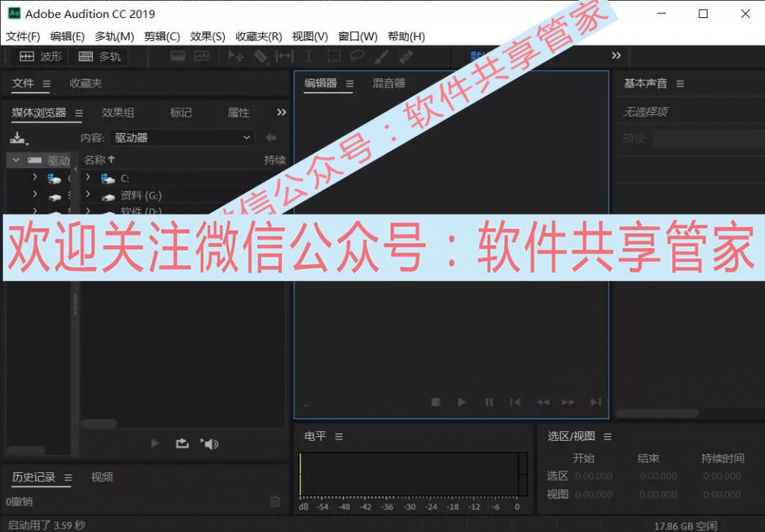
Task: Click the editor Play transport button
Action: (462, 402)
